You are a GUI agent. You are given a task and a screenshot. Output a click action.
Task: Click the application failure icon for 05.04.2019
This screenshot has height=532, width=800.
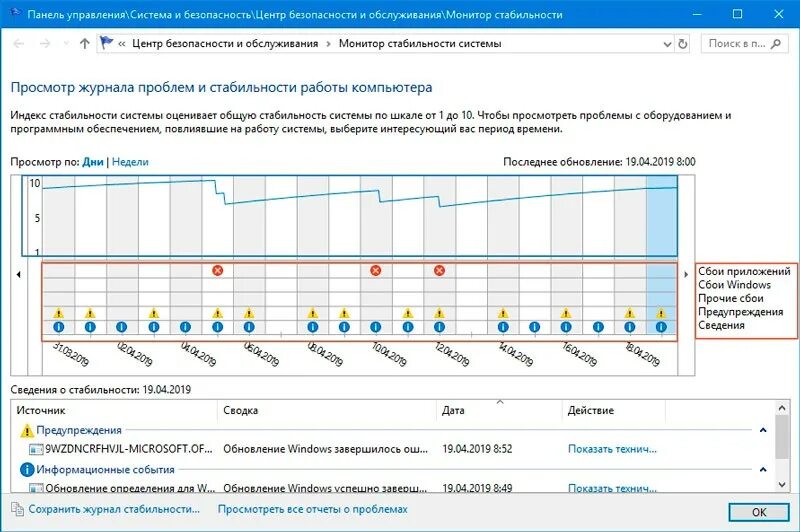point(217,270)
